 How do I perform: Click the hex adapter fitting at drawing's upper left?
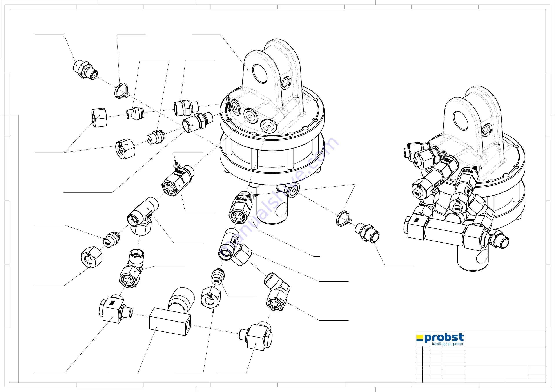pyautogui.click(x=85, y=70)
